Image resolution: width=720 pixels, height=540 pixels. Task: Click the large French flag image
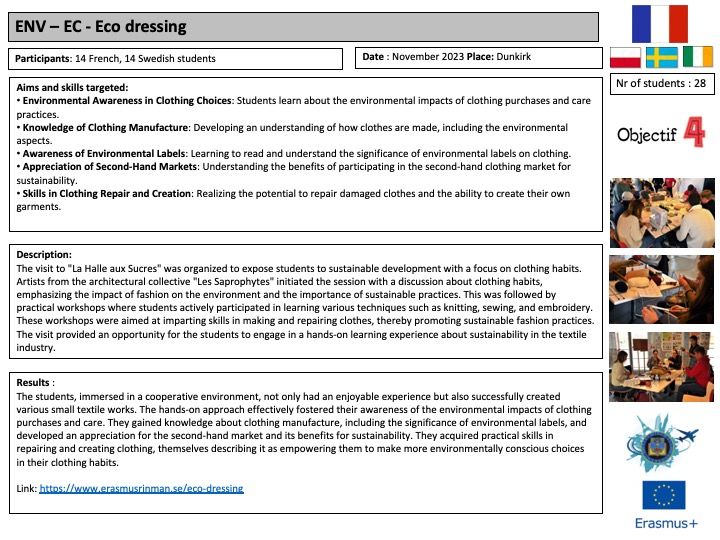click(x=660, y=24)
